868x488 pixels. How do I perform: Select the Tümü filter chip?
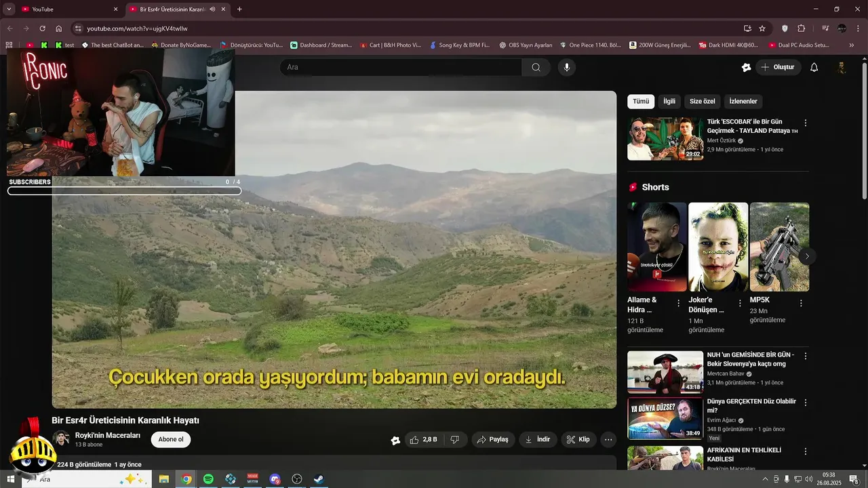(x=641, y=101)
